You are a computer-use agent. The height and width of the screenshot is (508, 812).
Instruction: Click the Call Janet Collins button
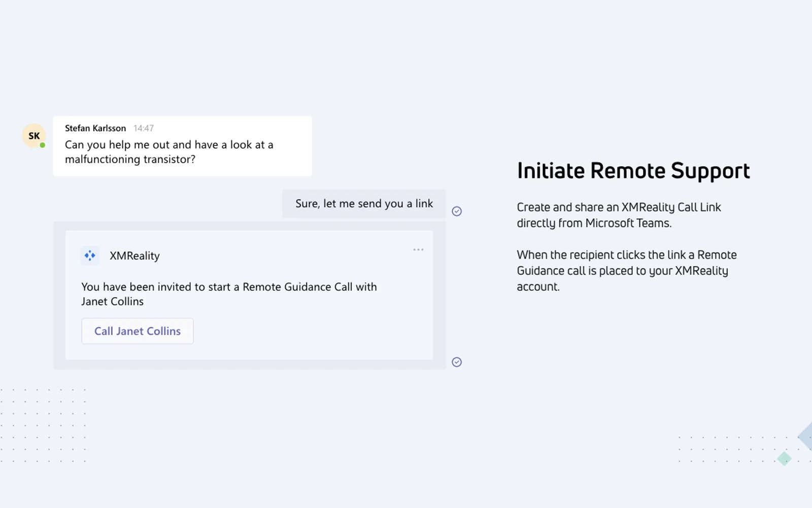138,331
